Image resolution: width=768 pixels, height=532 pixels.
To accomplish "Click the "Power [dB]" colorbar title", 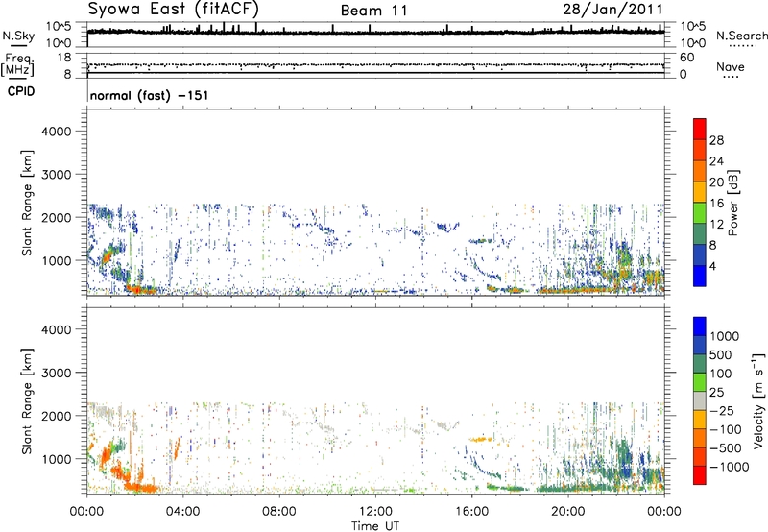I will [733, 203].
